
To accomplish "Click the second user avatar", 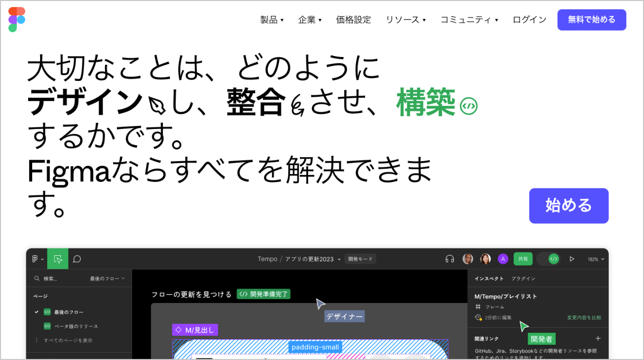I will click(x=485, y=259).
